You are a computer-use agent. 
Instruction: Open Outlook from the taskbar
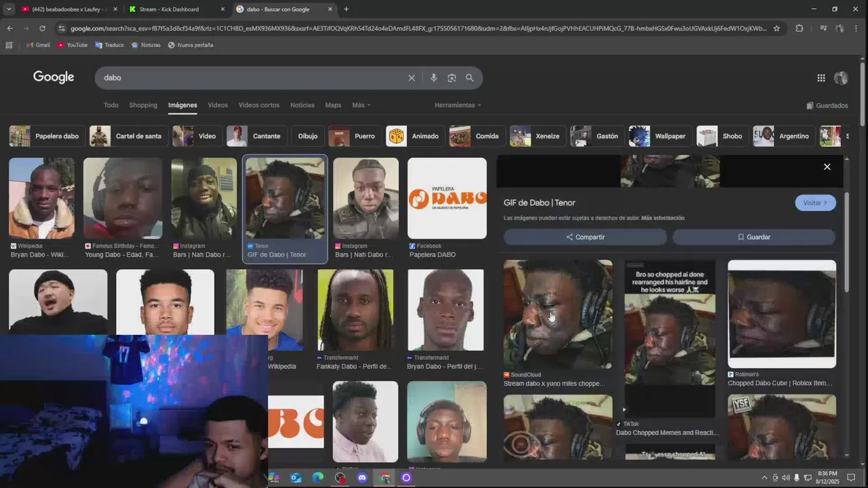pyautogui.click(x=296, y=478)
